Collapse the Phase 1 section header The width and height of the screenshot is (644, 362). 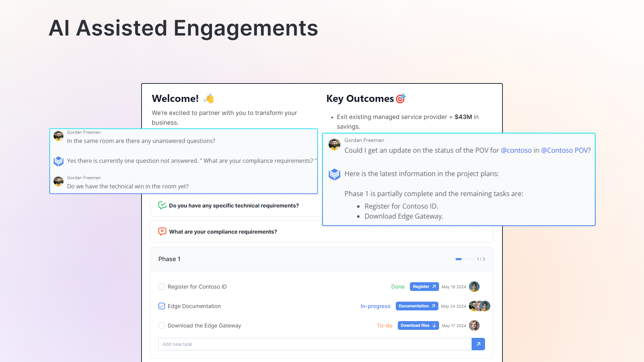point(169,259)
